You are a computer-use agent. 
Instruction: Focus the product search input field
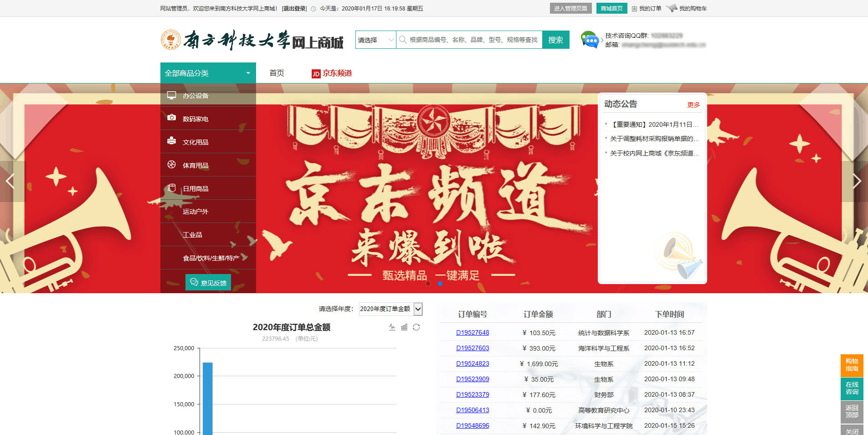pyautogui.click(x=469, y=40)
